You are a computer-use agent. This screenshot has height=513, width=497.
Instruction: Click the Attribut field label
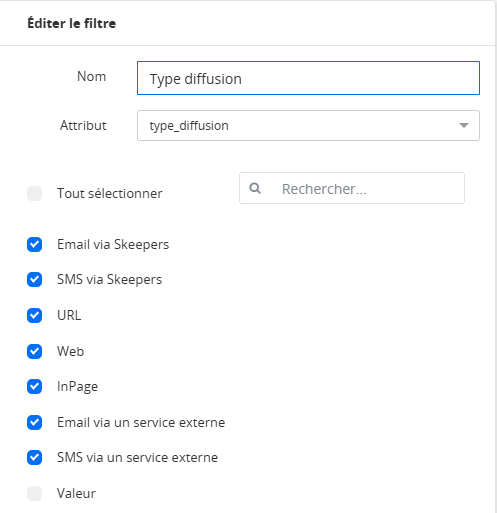83,125
